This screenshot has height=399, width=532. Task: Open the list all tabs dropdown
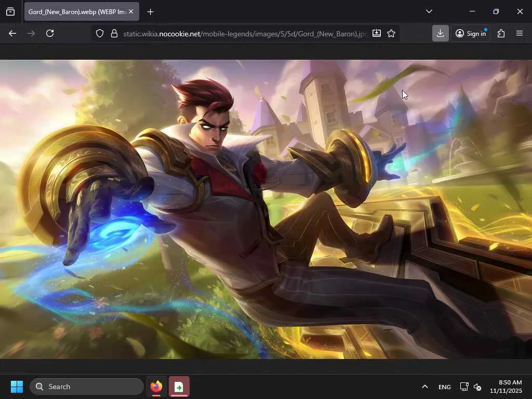tap(429, 11)
